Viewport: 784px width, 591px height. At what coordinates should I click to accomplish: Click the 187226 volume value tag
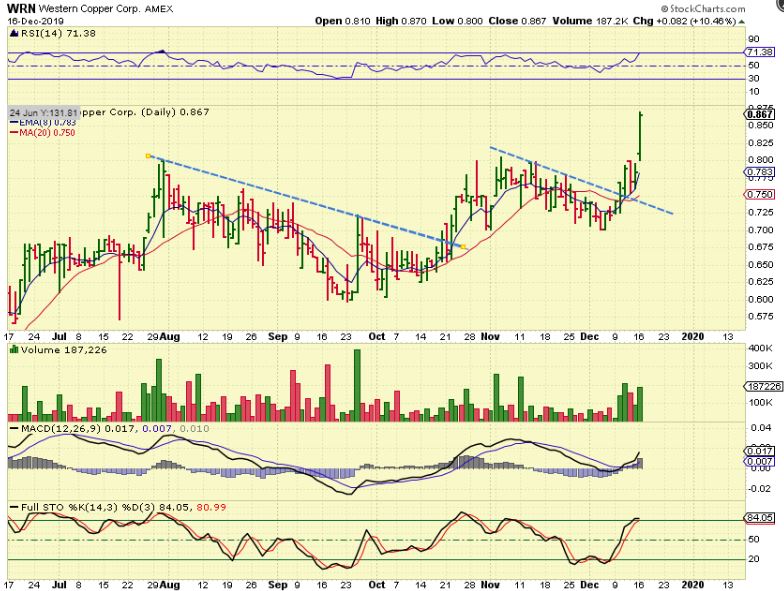pyautogui.click(x=764, y=386)
